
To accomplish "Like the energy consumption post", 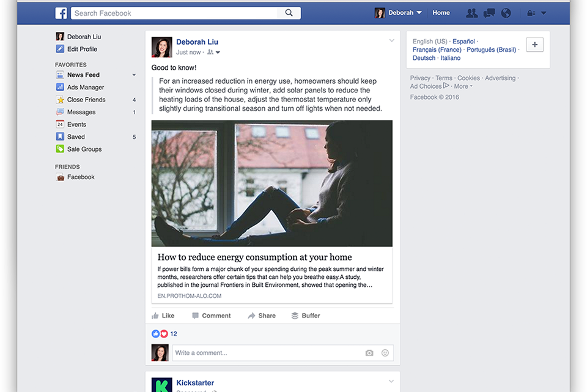I will [x=163, y=316].
